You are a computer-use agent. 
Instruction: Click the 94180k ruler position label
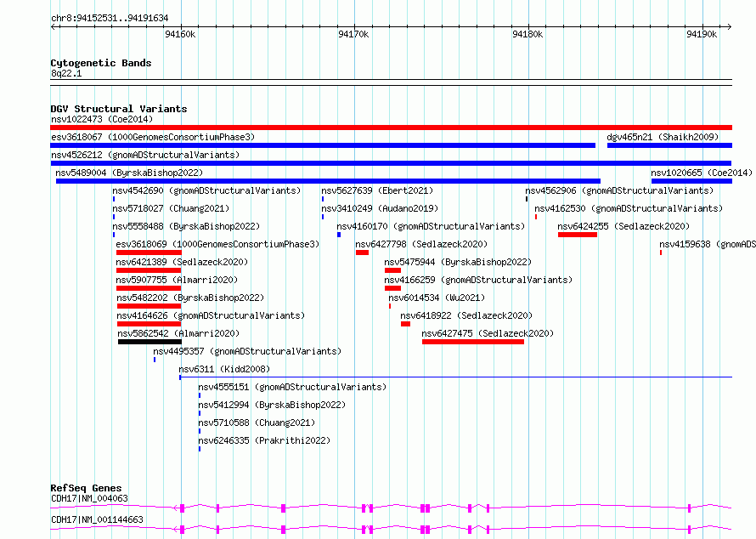point(528,34)
